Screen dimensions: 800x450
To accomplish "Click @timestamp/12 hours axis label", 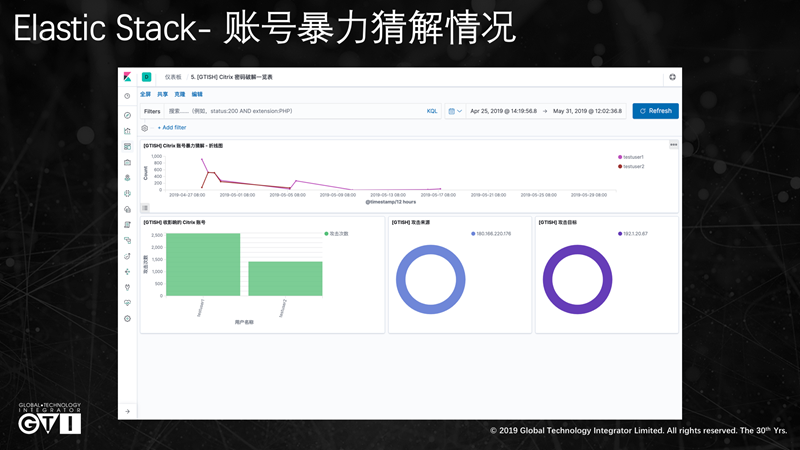I will pos(391,202).
